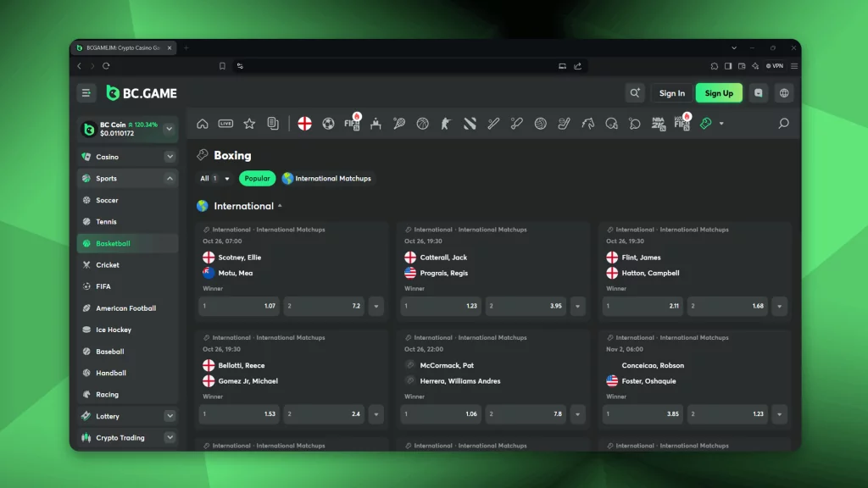Toggle the hamburger sidebar menu
The image size is (868, 488).
click(x=86, y=93)
